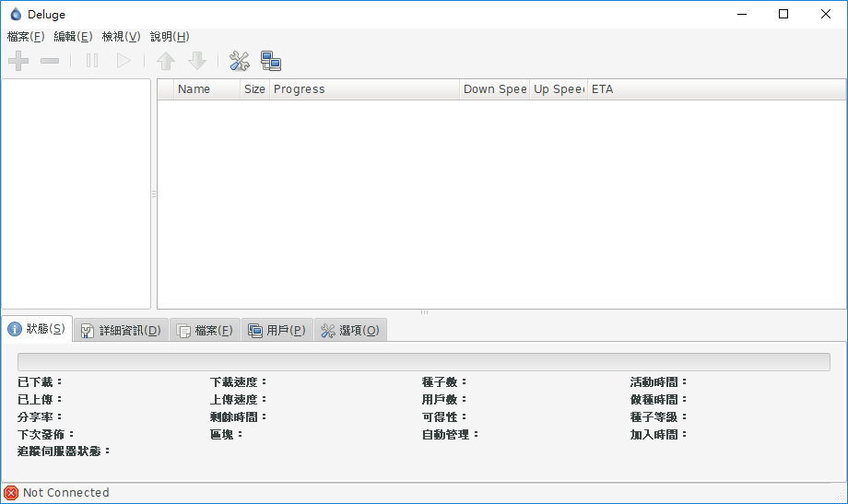Open the 檔案(F) menu in the menu bar
This screenshot has height=504, width=848.
(26, 36)
